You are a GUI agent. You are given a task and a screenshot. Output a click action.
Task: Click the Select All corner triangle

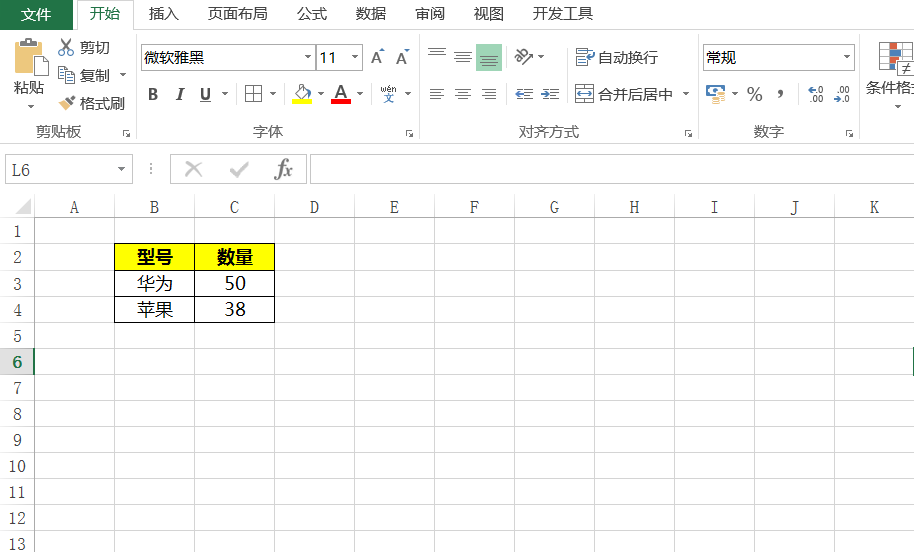pos(23,206)
